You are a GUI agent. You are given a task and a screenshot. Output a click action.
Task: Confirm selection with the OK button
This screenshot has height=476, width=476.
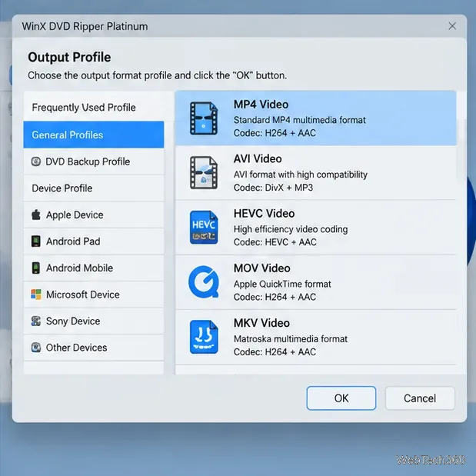[x=341, y=398]
